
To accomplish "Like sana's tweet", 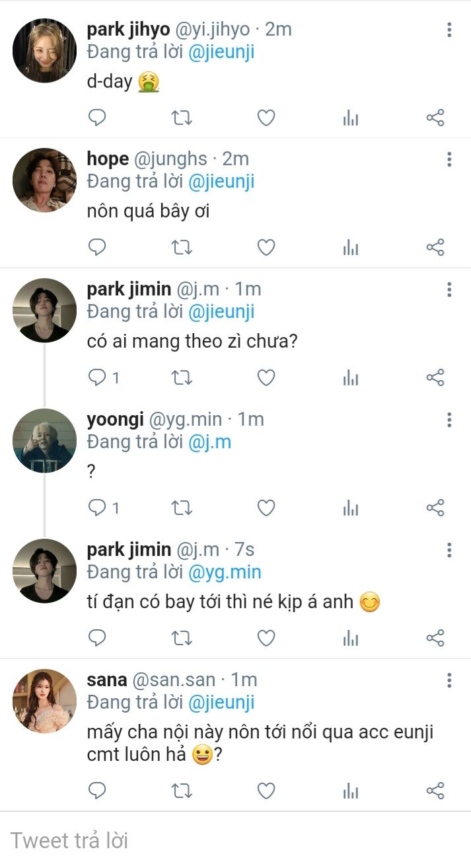I will tap(266, 790).
